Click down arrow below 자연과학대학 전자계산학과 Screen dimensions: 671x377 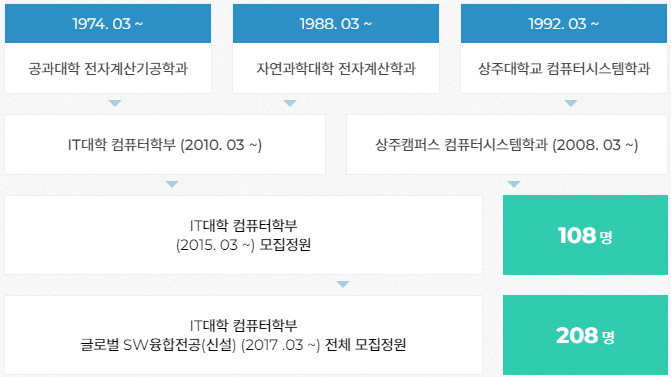[290, 103]
